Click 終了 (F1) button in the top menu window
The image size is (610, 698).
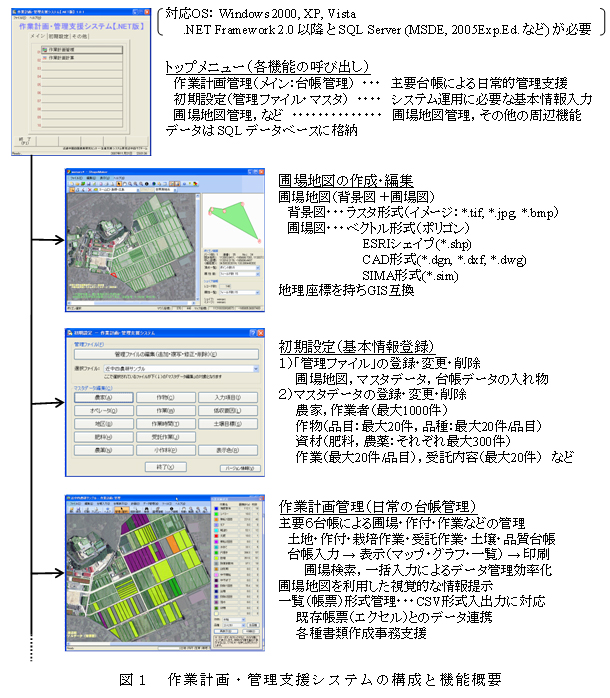pyautogui.click(x=25, y=141)
